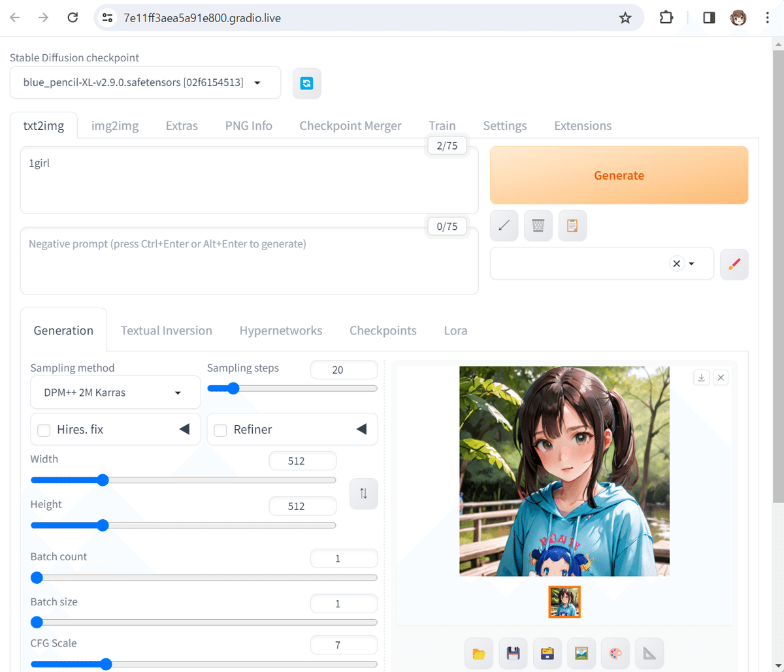Select the generated image thumbnail below preview
Image resolution: width=784 pixels, height=672 pixels.
pos(564,602)
